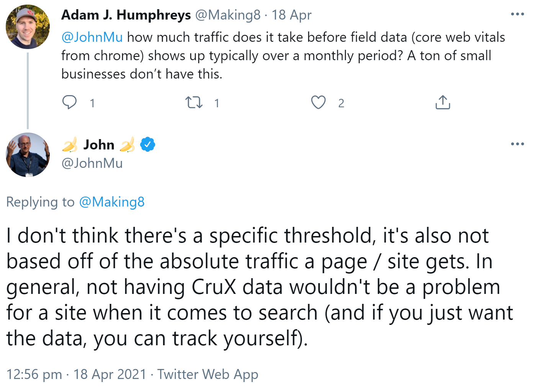Click the retweet arrows icon
This screenshot has height=392, width=535.
pyautogui.click(x=194, y=102)
